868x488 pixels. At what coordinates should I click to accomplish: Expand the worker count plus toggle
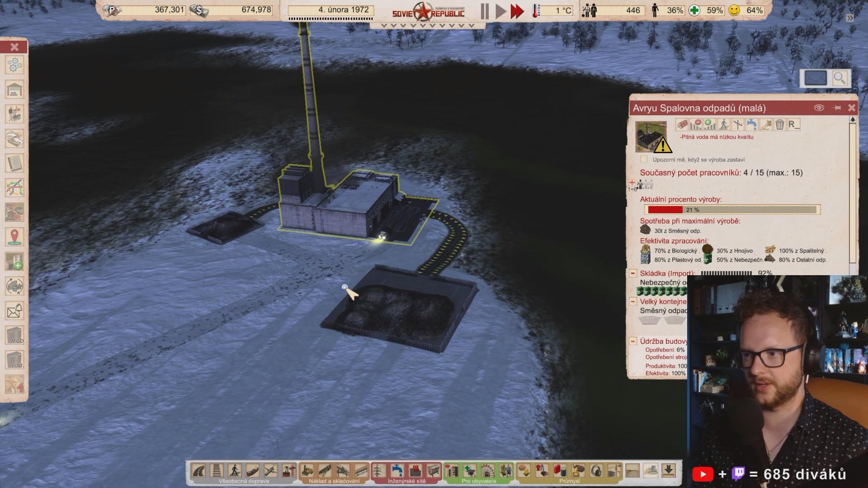coord(632,183)
